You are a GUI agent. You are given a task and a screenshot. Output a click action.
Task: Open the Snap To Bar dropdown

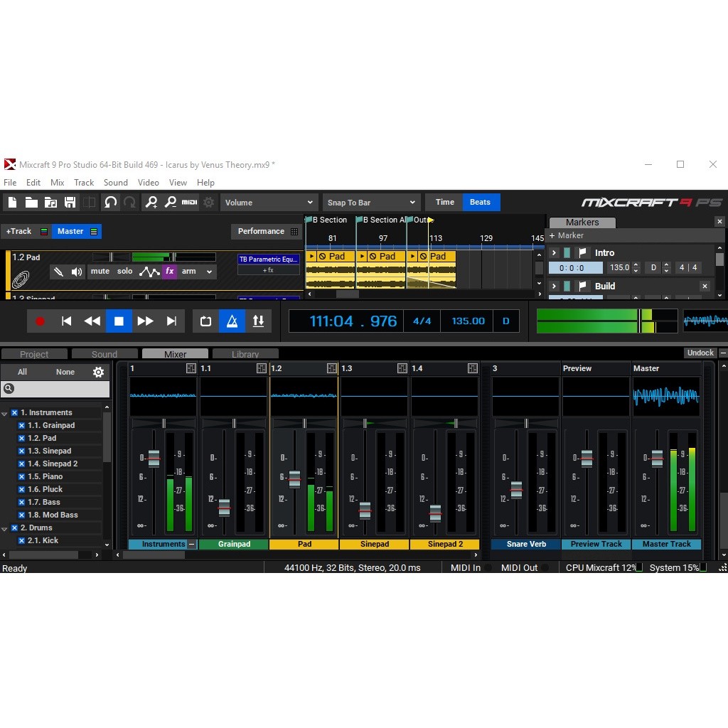click(x=371, y=202)
